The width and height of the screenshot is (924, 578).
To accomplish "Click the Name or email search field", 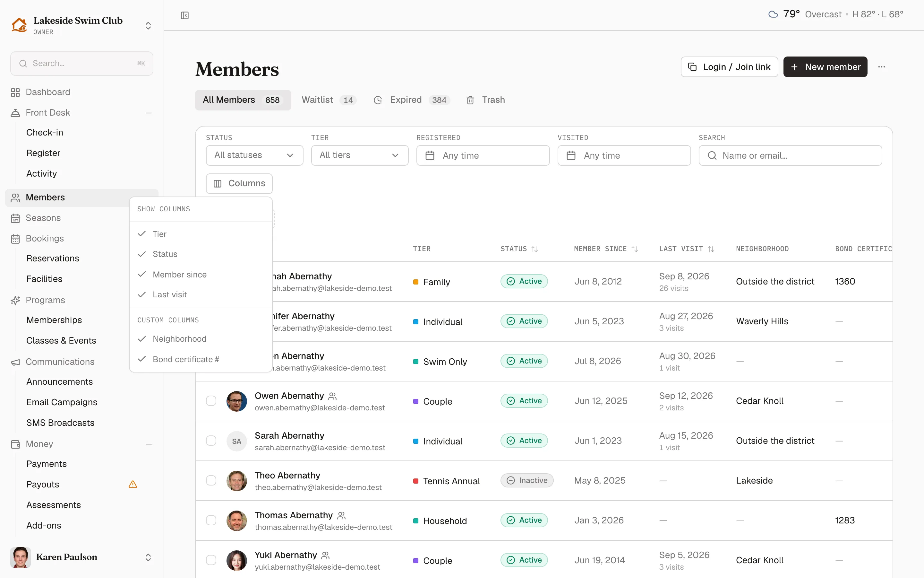I will 790,155.
